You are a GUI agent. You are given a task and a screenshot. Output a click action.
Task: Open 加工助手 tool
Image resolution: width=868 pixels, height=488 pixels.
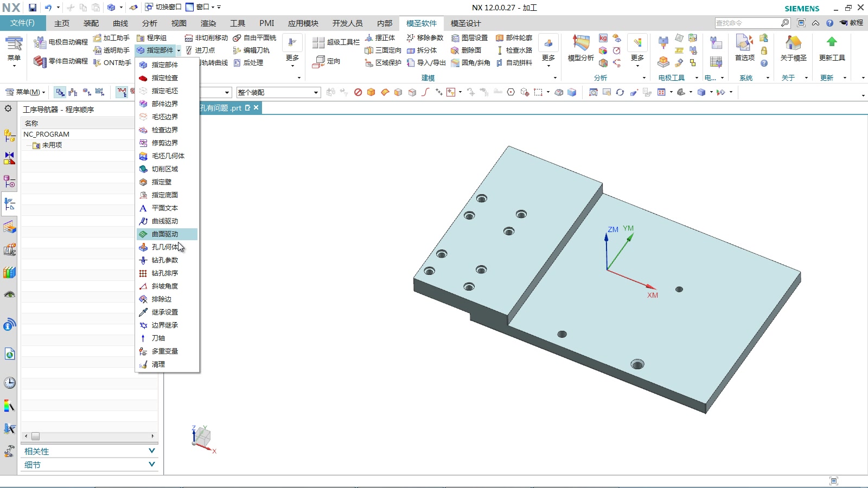tap(111, 38)
